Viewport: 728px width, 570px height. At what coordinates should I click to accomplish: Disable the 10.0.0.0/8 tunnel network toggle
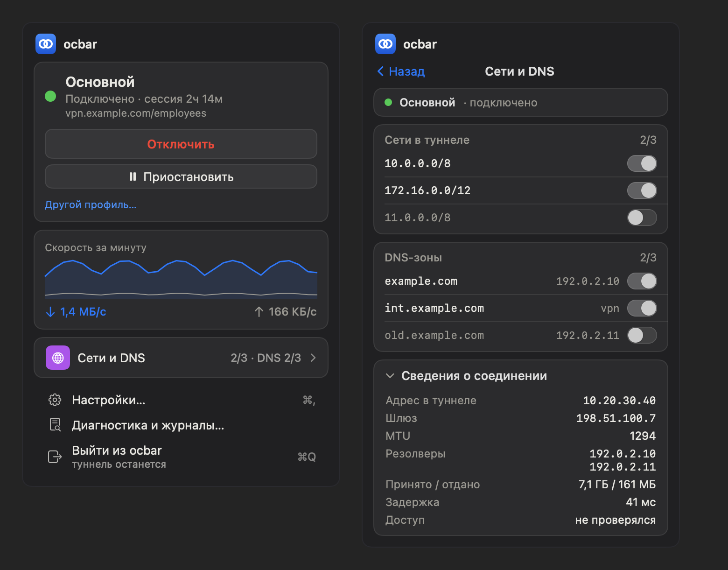(x=642, y=163)
